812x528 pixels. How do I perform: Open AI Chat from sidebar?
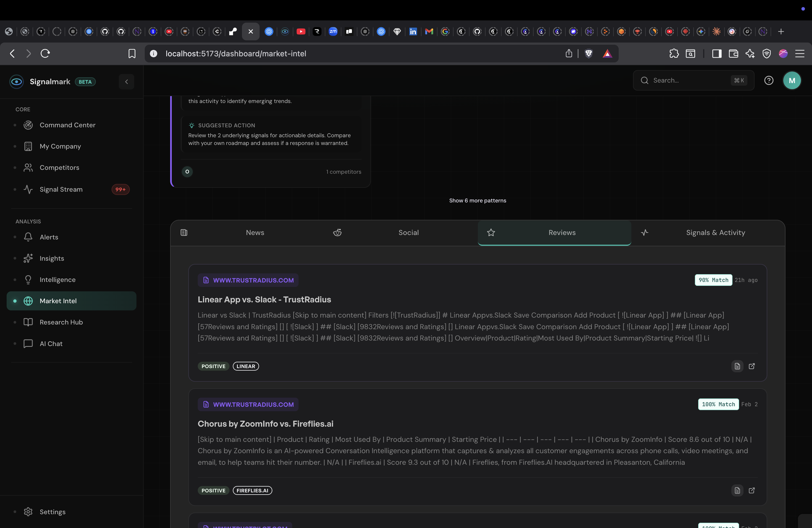point(51,344)
